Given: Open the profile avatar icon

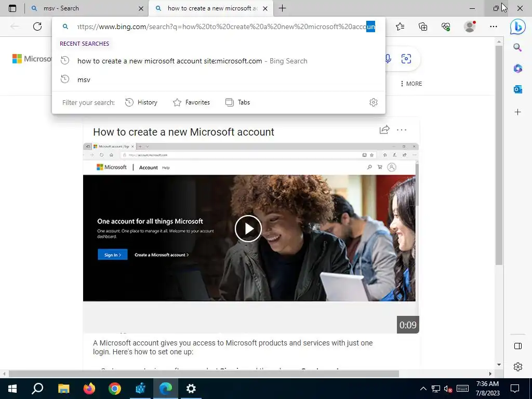Looking at the screenshot, I should click(x=470, y=26).
